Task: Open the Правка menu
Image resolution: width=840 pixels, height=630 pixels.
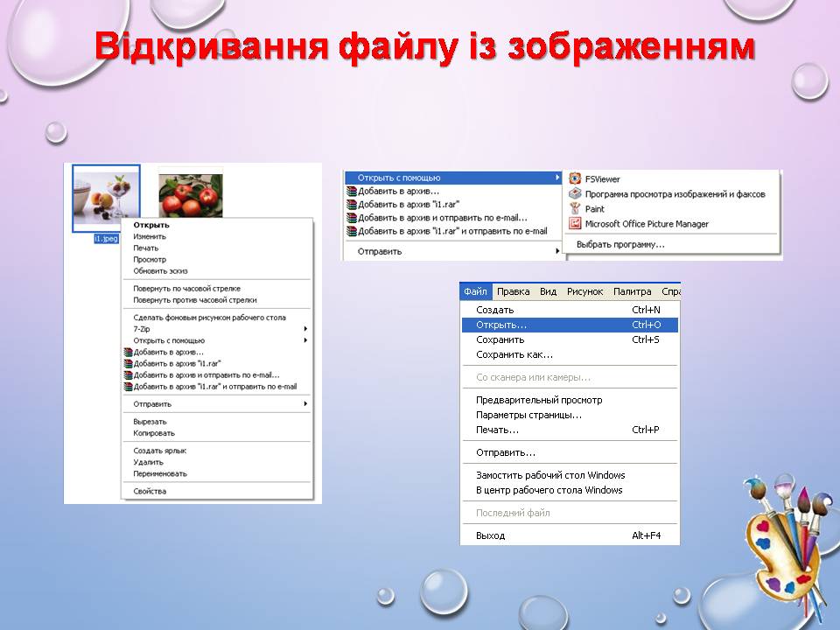Action: [x=513, y=291]
